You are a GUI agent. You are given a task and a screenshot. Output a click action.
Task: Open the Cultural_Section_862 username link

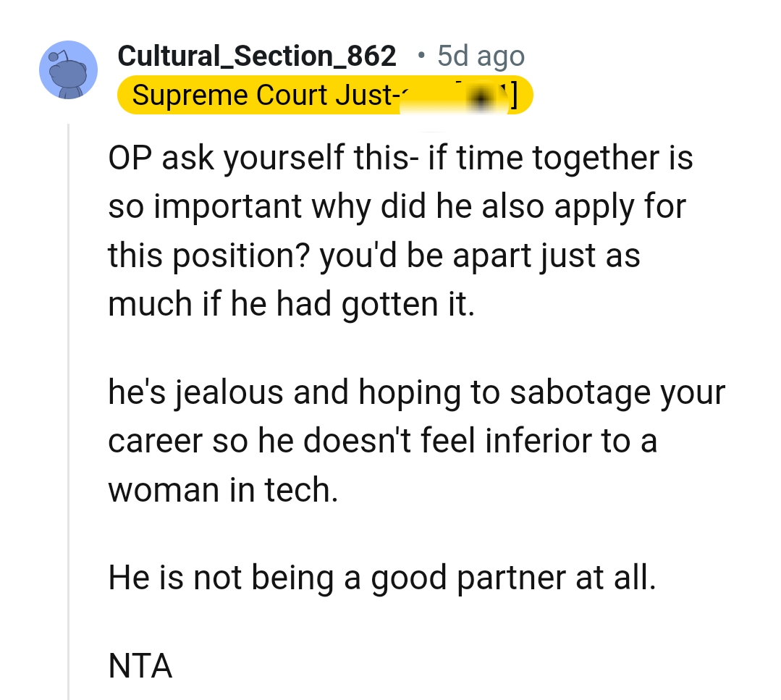(257, 55)
